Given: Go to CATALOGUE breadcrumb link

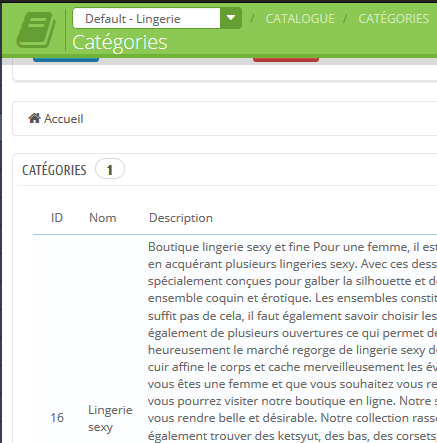Looking at the screenshot, I should coord(300,19).
